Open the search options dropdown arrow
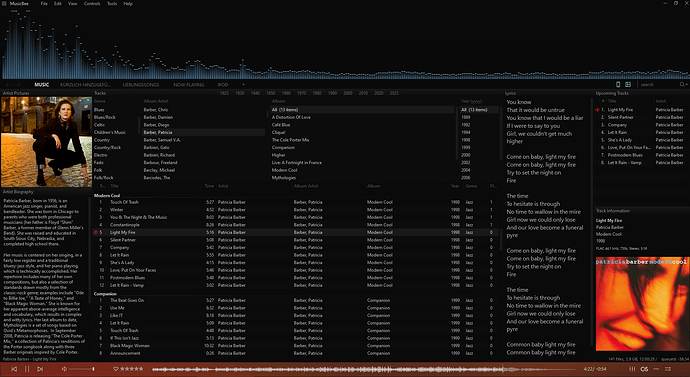 [686, 84]
